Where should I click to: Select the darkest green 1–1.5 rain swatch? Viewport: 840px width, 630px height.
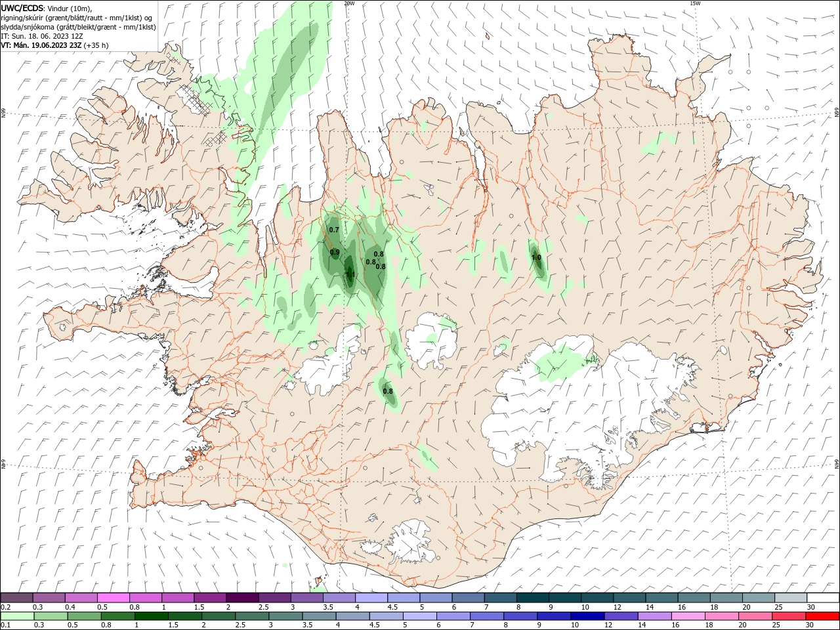(x=151, y=616)
